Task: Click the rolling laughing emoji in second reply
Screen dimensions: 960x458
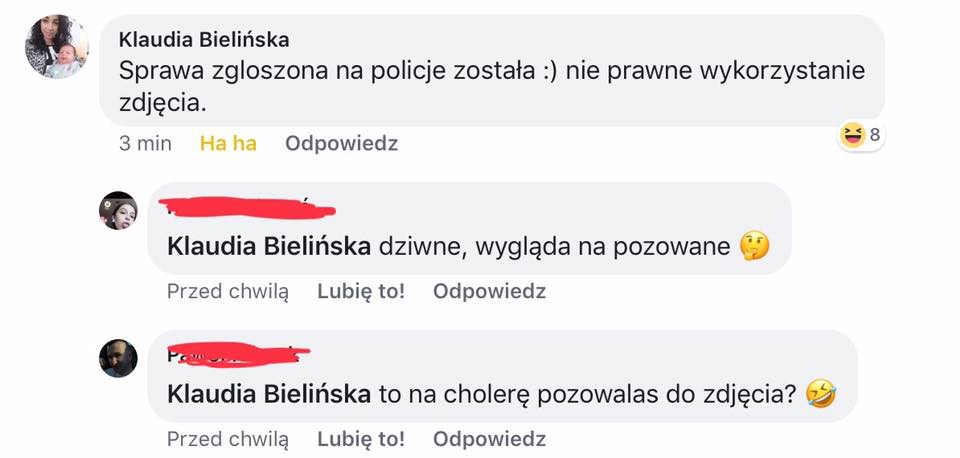Action: (x=823, y=395)
